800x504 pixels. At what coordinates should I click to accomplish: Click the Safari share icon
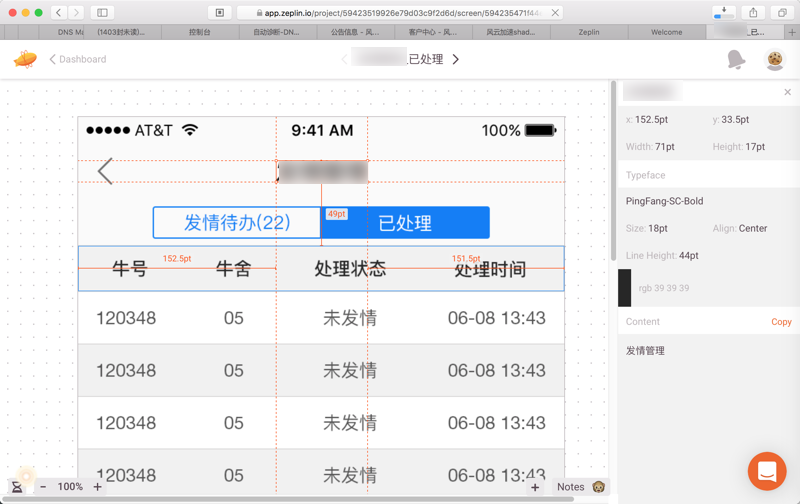(x=753, y=12)
